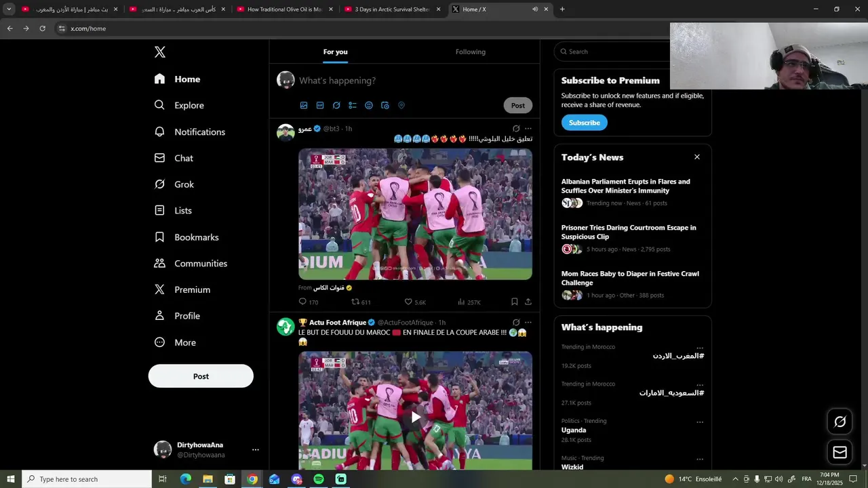Open Premium in the sidebar

[x=182, y=289]
